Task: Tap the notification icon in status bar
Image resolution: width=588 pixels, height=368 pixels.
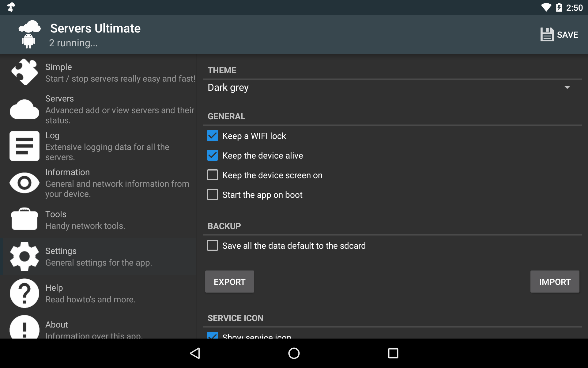Action: (x=11, y=7)
